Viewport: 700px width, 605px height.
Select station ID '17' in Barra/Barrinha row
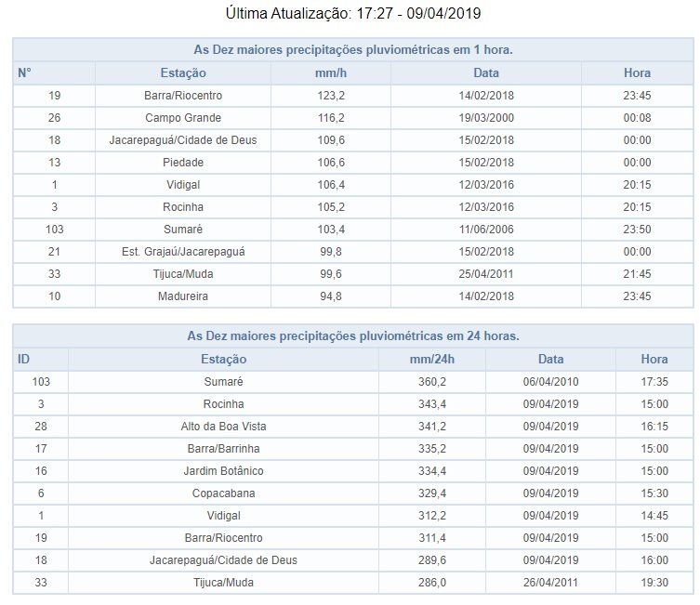[x=41, y=449]
